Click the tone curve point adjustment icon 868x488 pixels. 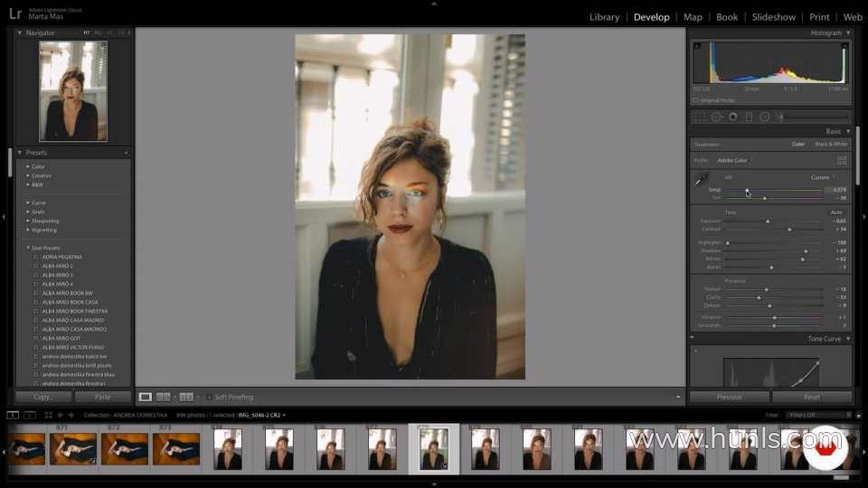(x=696, y=351)
